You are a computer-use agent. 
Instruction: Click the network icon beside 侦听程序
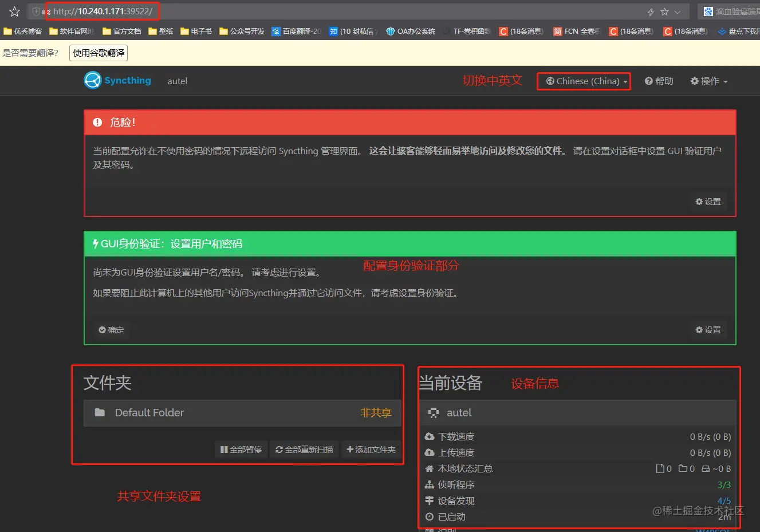pos(430,485)
